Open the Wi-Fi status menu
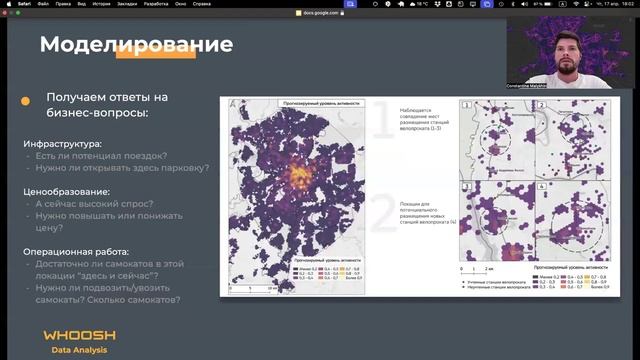The height and width of the screenshot is (360, 640). (576, 4)
